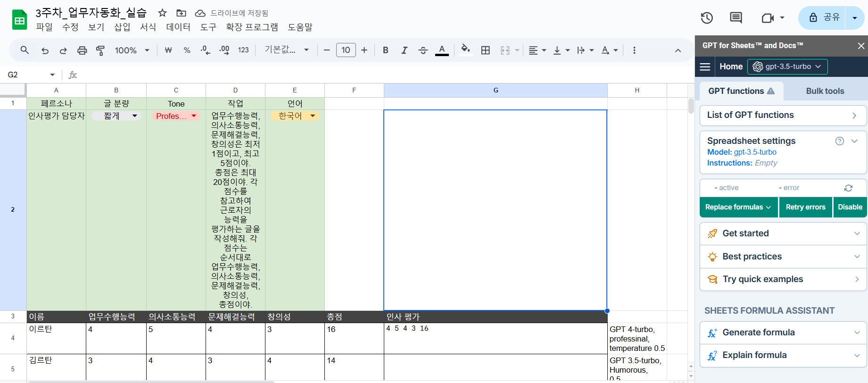Close the GPT for Sheets sidebar

click(x=861, y=46)
